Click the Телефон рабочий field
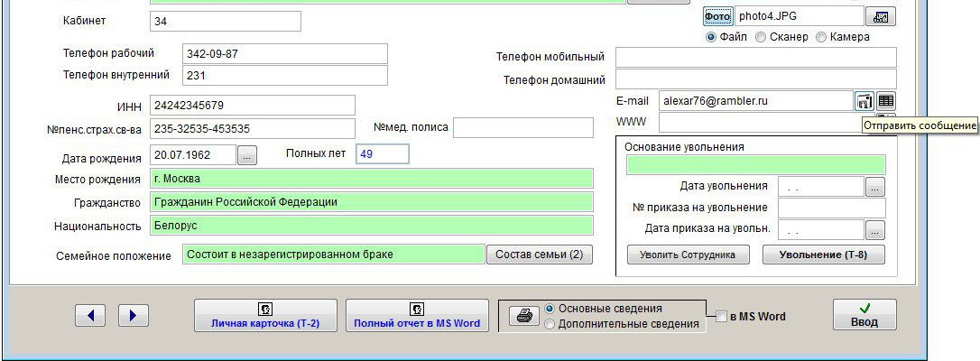This screenshot has height=361, width=980. [285, 54]
